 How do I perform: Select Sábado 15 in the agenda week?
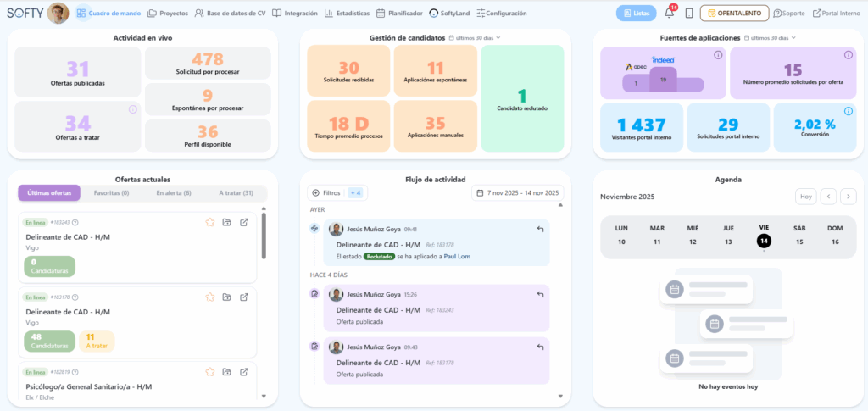click(x=798, y=235)
